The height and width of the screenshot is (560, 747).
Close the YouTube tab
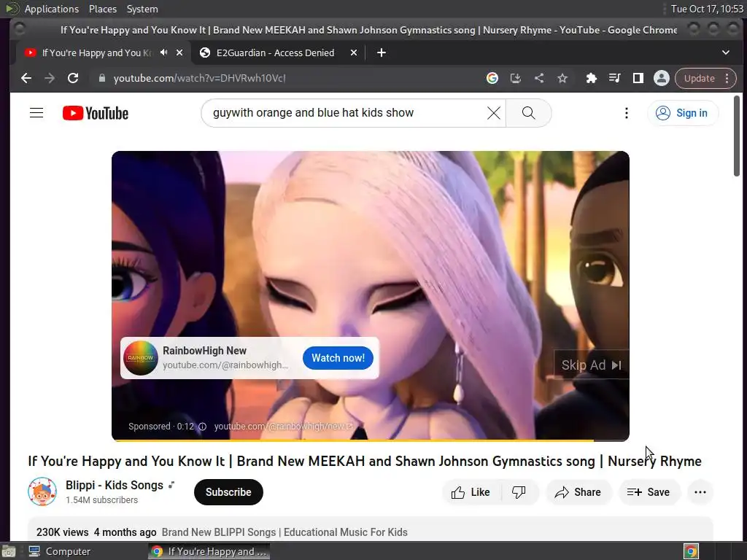coord(179,52)
